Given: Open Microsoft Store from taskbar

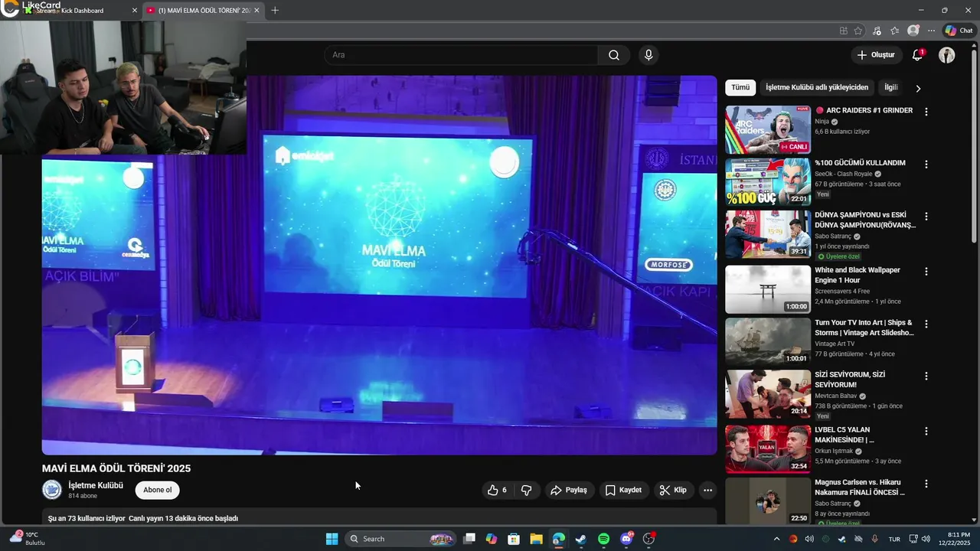Looking at the screenshot, I should point(514,539).
